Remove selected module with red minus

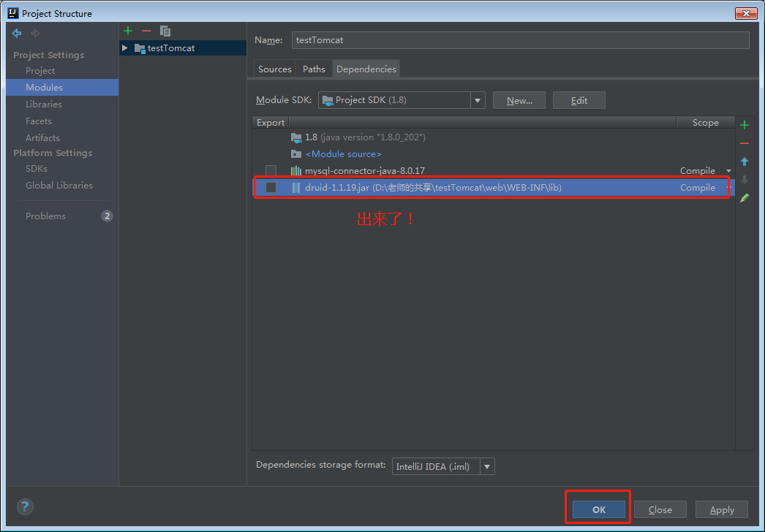(146, 31)
